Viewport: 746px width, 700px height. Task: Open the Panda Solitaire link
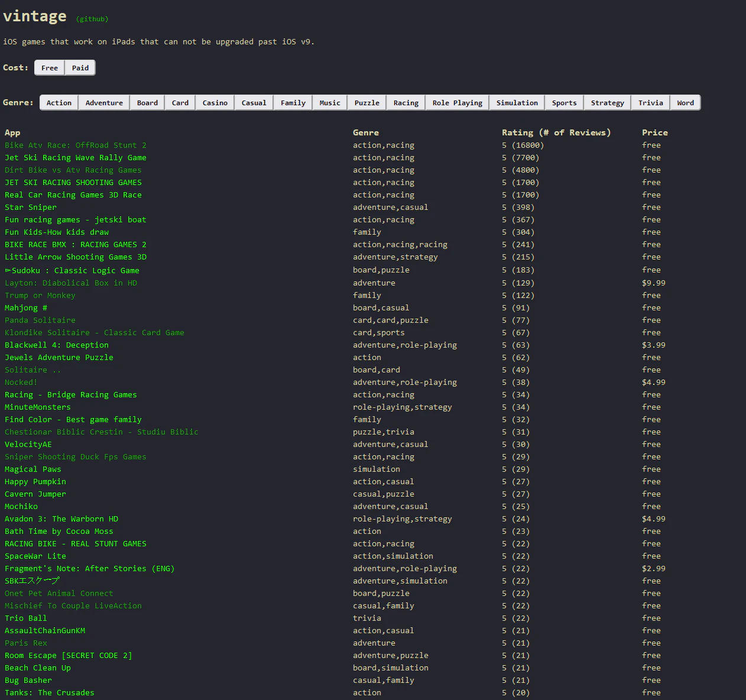(x=40, y=320)
